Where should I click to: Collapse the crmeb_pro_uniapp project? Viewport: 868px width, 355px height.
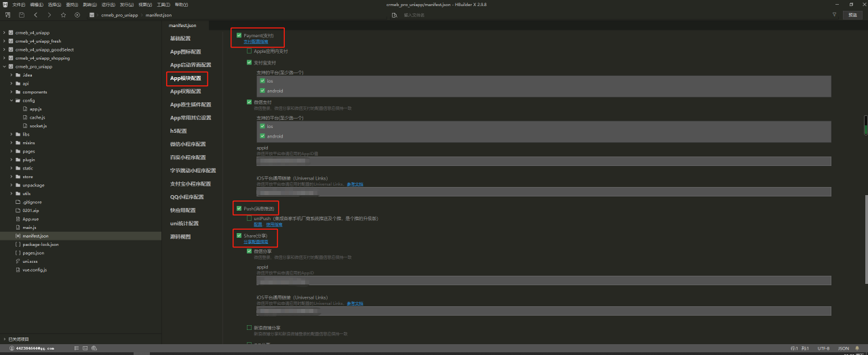click(4, 66)
